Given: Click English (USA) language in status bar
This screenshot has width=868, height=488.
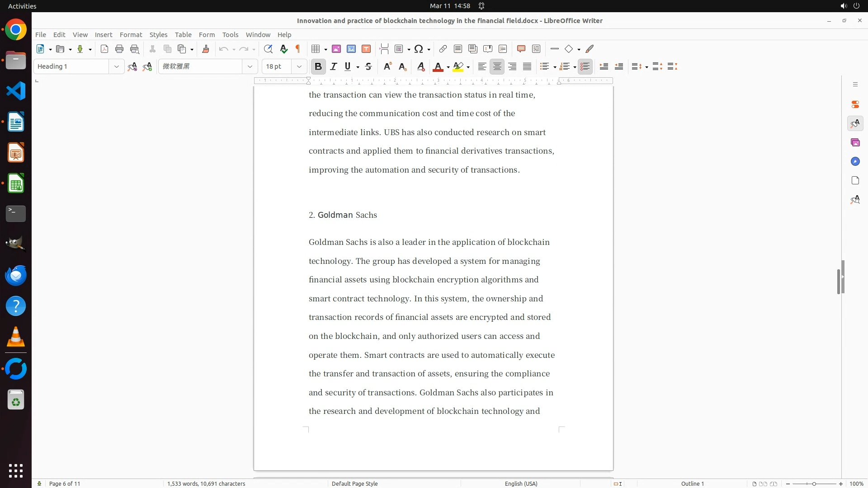Looking at the screenshot, I should click(x=521, y=483).
